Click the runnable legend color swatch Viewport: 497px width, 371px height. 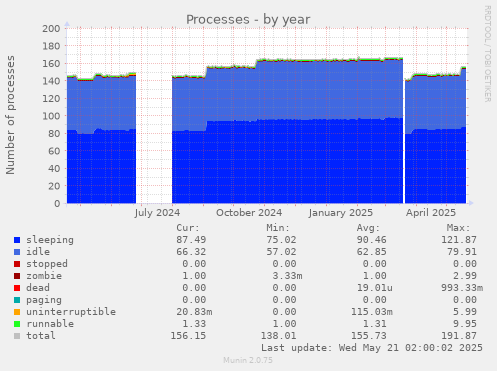(x=17, y=324)
